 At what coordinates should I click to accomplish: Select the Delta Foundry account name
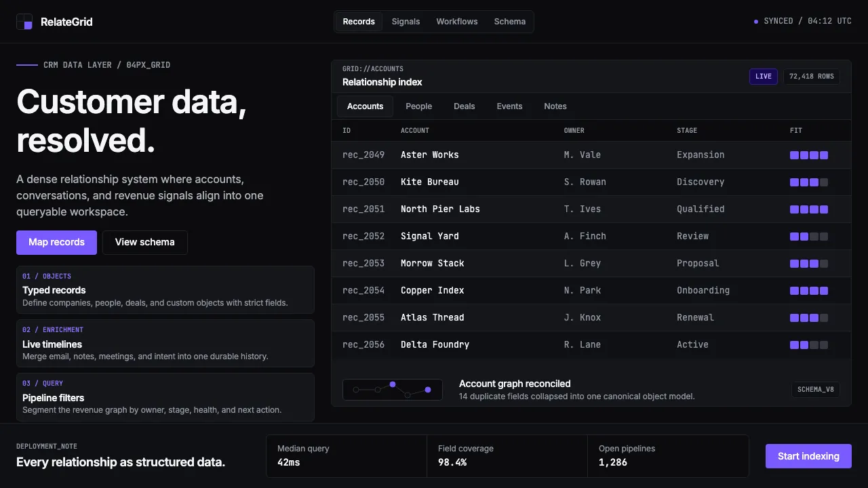click(x=435, y=344)
